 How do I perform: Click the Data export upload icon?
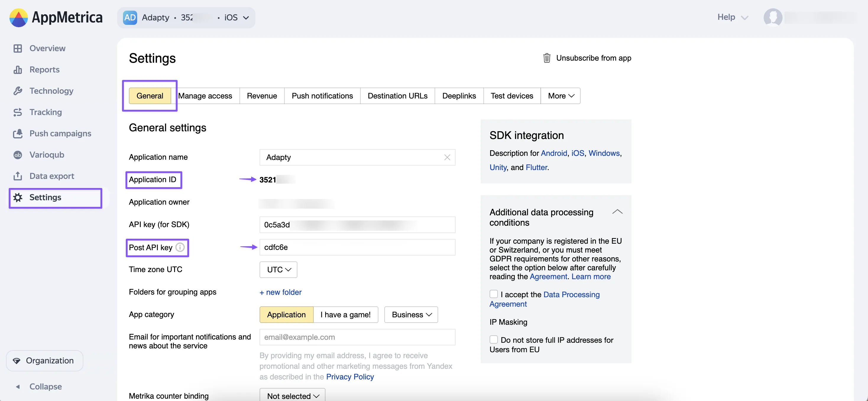point(17,176)
